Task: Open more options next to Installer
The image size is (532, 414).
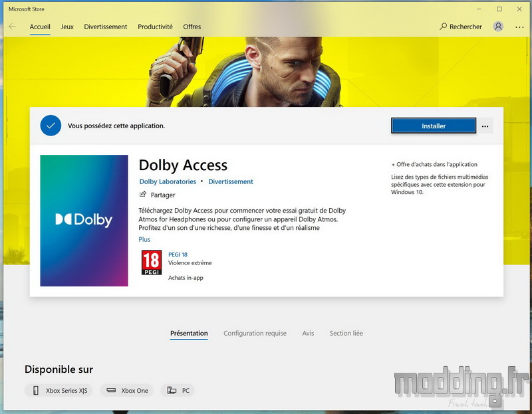Action: click(x=485, y=126)
